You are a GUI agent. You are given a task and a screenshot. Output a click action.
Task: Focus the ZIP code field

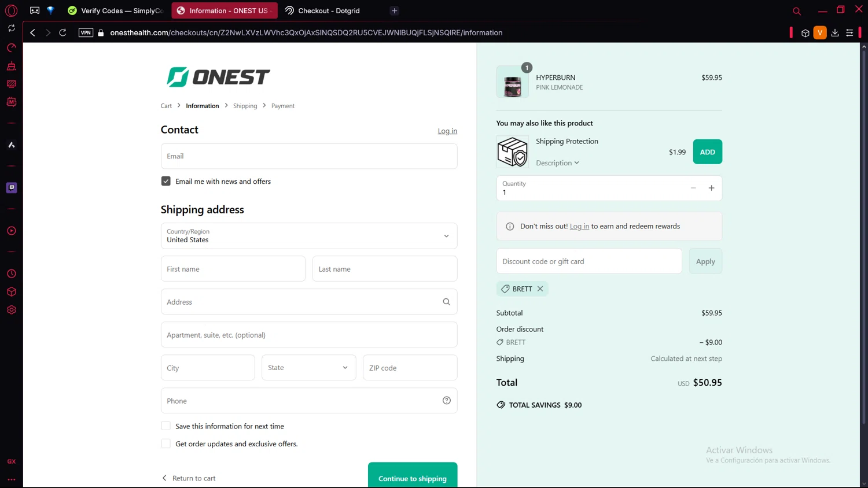[x=410, y=368]
